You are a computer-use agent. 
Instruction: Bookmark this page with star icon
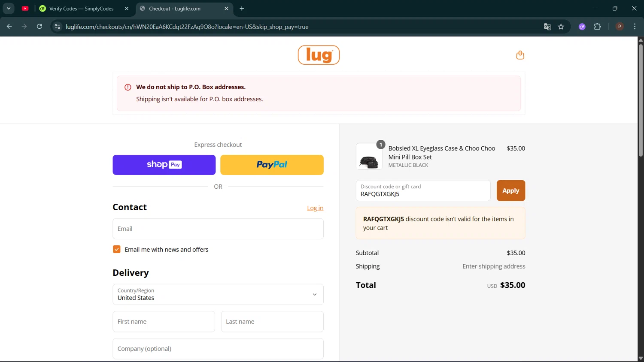tap(561, 27)
